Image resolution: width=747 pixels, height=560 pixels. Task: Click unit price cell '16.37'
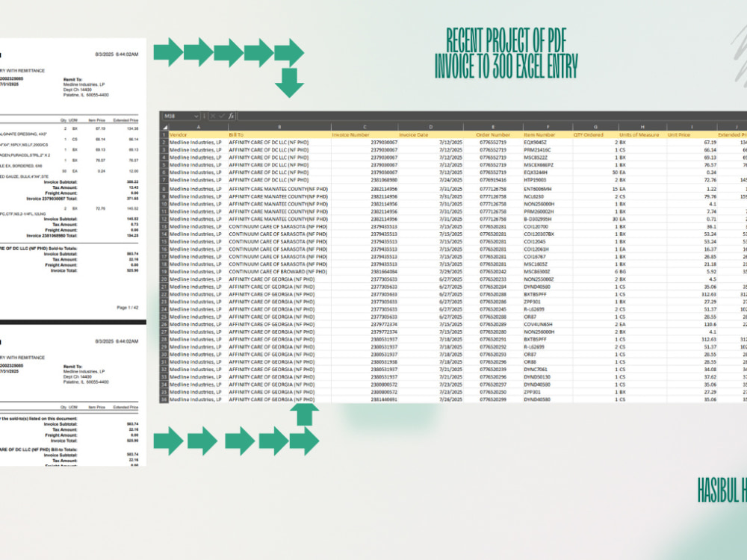[692, 249]
